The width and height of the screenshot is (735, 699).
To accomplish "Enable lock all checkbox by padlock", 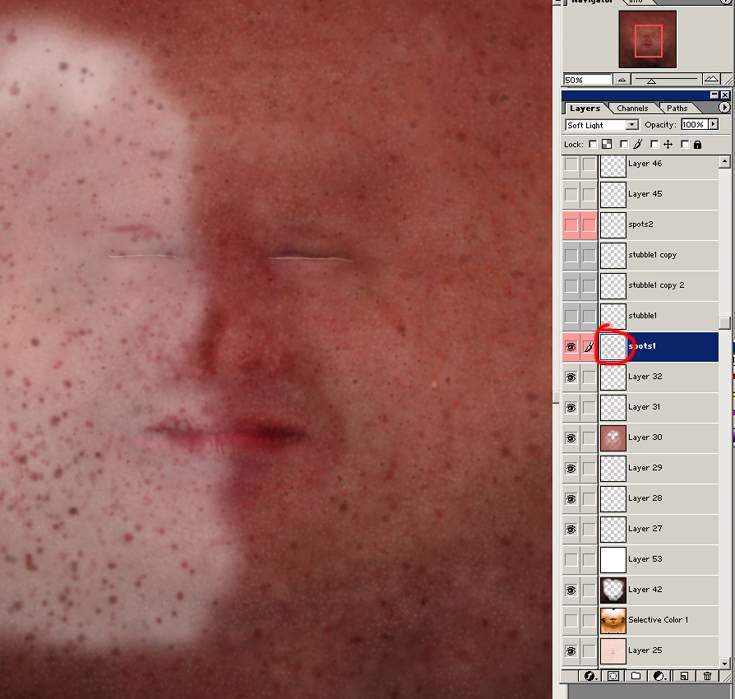I will click(685, 144).
